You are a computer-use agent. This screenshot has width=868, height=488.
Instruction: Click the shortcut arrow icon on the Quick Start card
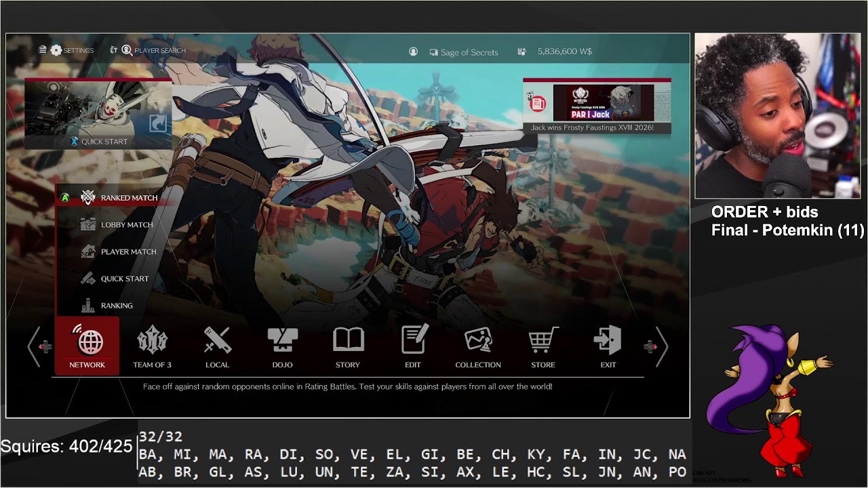tap(158, 123)
